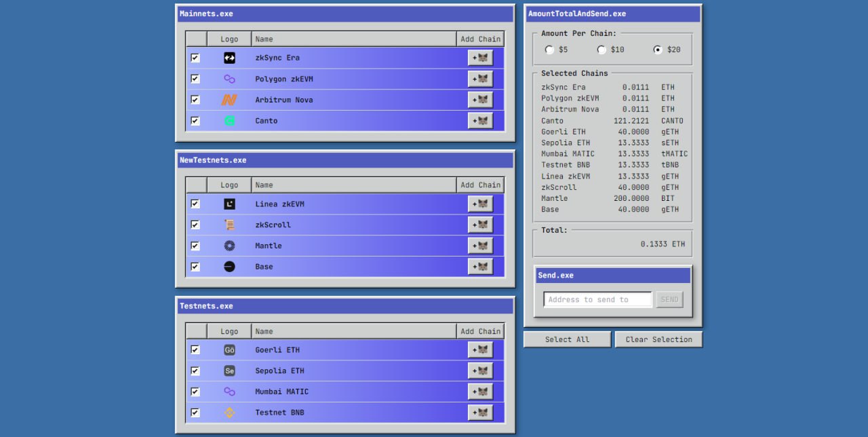Add zkSync Era chain to MetaMask
Screen dimensions: 868x437
480,58
